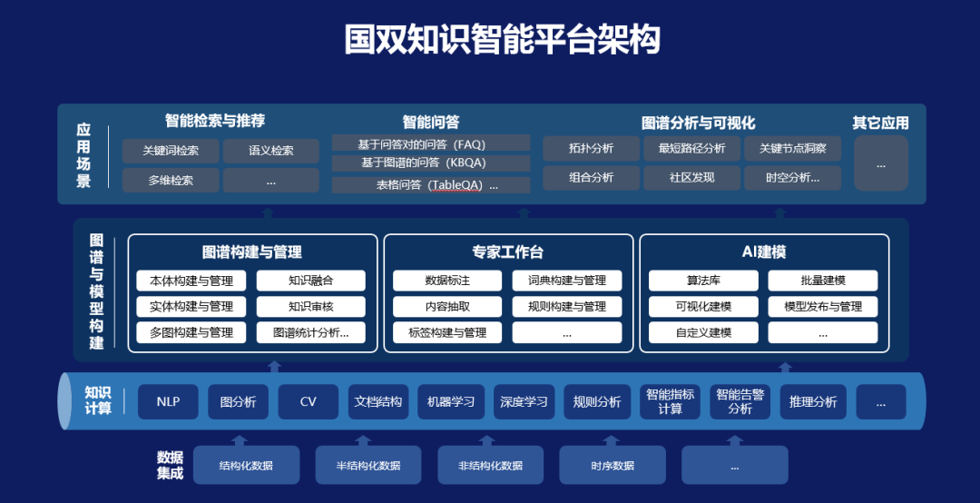Open the 多维检索 item
Viewport: 980px width, 503px height.
[x=171, y=181]
